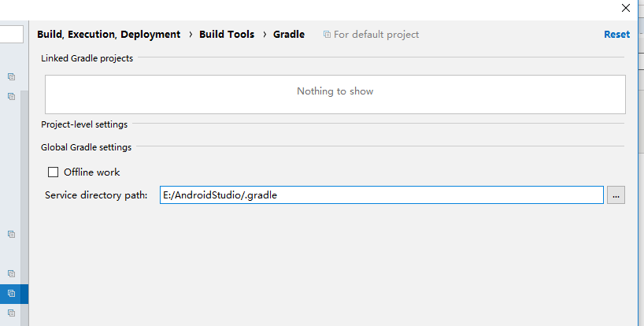Browse for the service directory using '...' button

tap(616, 195)
